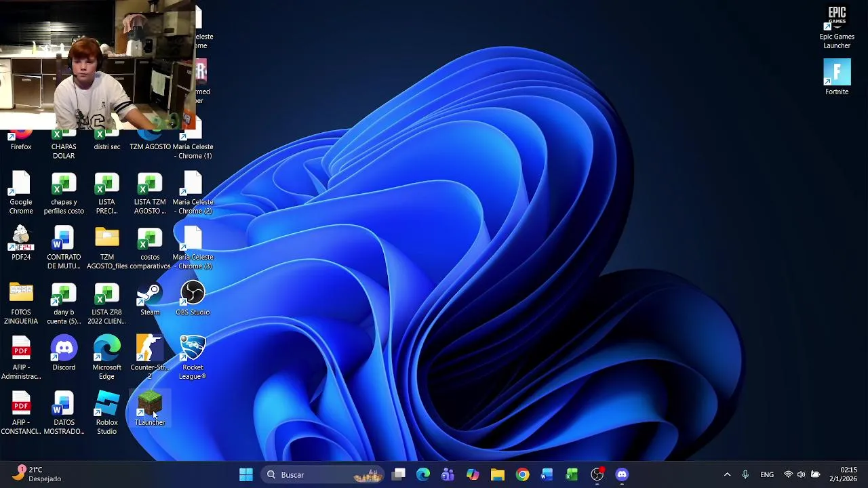Open Word from the taskbar

tap(547, 474)
